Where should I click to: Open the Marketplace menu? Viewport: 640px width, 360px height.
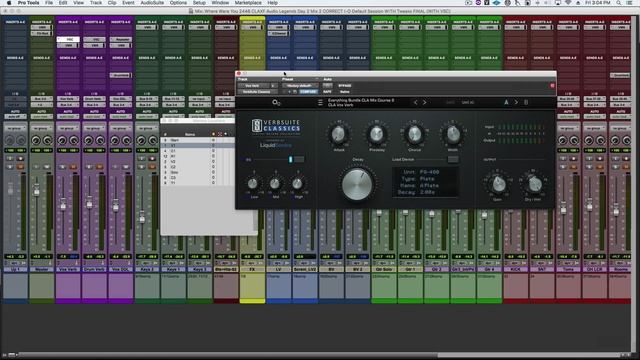click(x=248, y=3)
